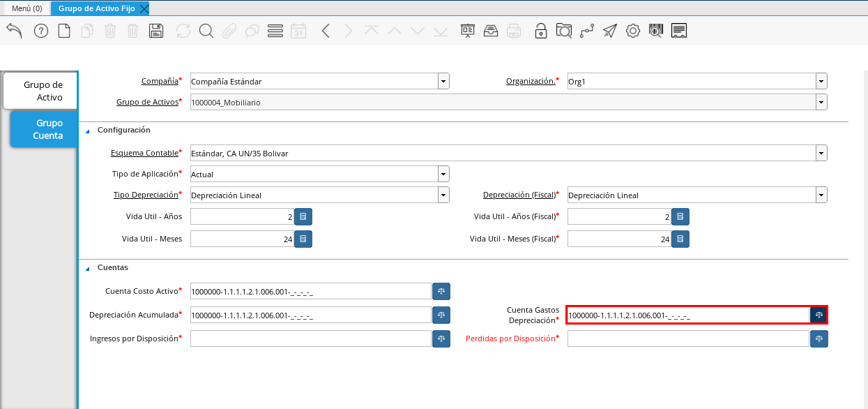This screenshot has height=409, width=868.
Task: Click the barcode scanner icon
Action: (x=655, y=31)
